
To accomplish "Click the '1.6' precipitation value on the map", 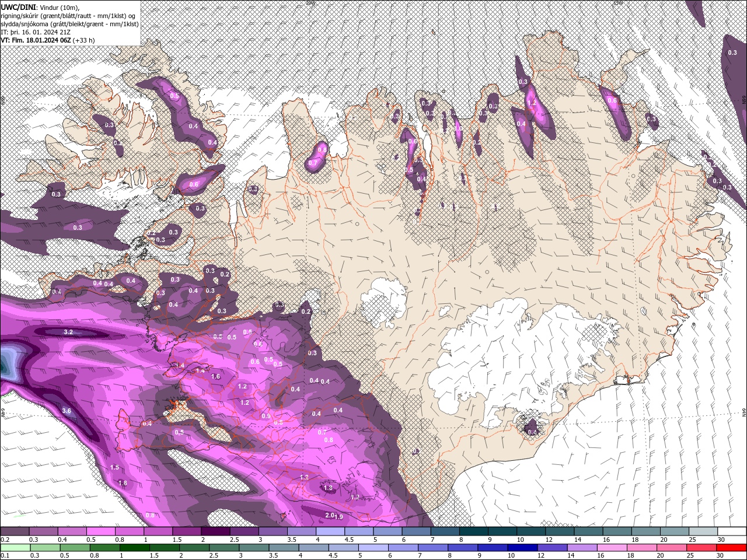I will [x=215, y=377].
